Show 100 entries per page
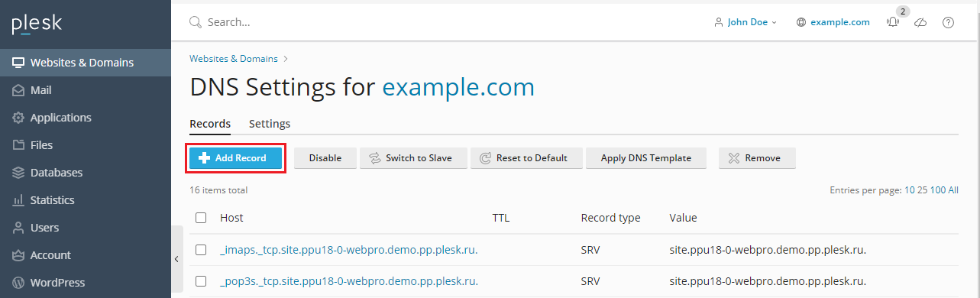The image size is (980, 298). coord(937,190)
